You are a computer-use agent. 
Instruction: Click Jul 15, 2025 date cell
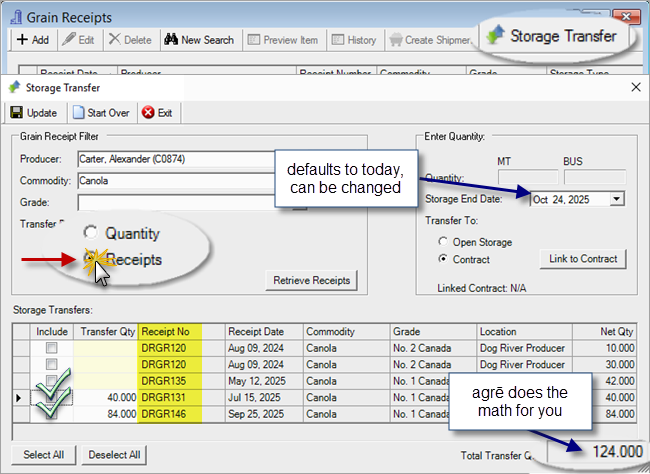click(x=264, y=397)
